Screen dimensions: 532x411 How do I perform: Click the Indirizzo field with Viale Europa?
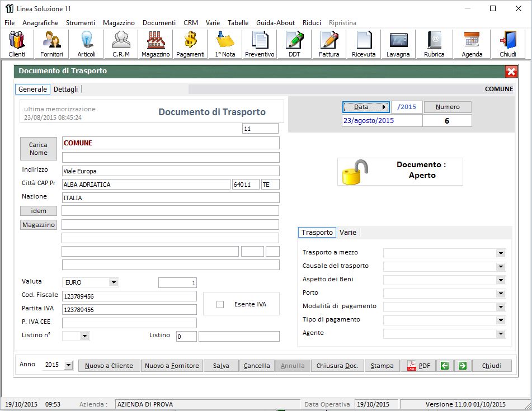pos(171,171)
